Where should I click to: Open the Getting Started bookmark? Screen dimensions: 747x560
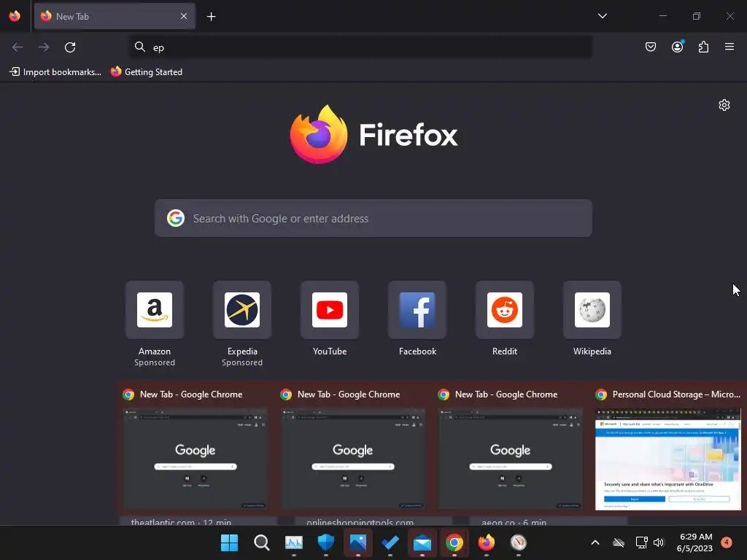click(x=147, y=72)
